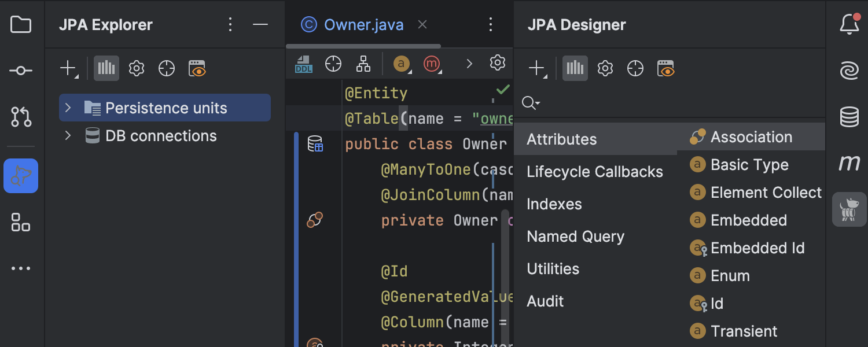Expand the Persistence units node
Screen dimensions: 868x347
68,108
